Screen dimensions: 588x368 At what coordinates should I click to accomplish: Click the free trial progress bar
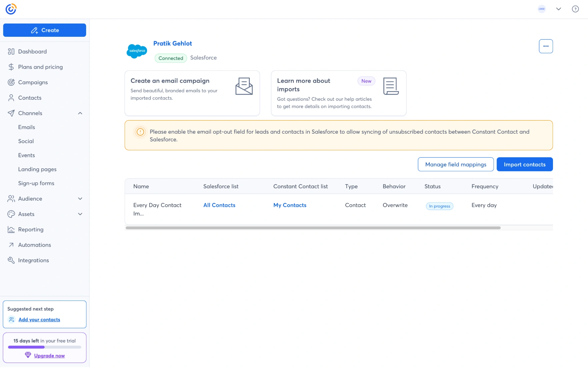coord(44,347)
